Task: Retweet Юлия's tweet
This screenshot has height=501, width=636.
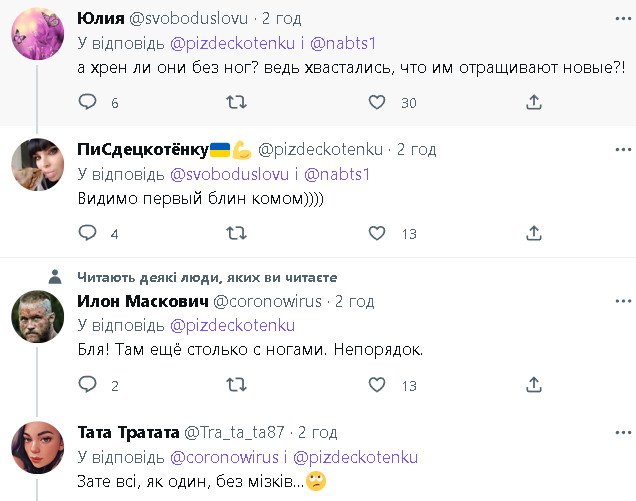Action: coord(237,102)
